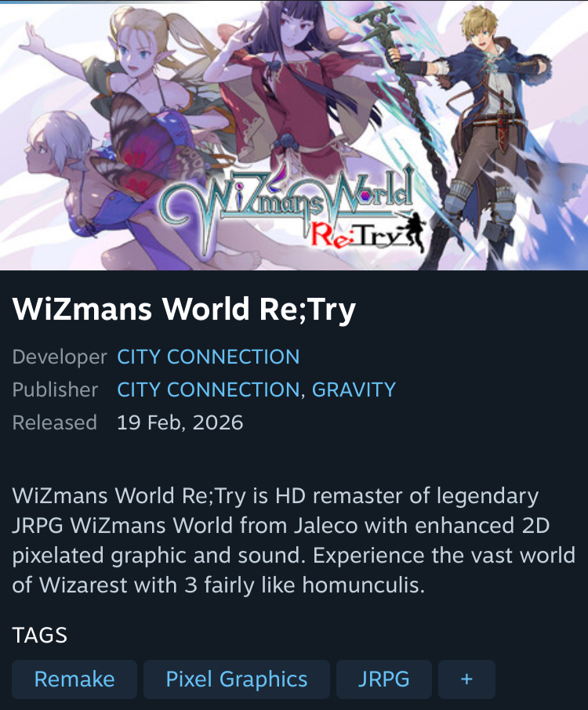Select the Pixel Graphics tag
This screenshot has width=588, height=710.
237,679
